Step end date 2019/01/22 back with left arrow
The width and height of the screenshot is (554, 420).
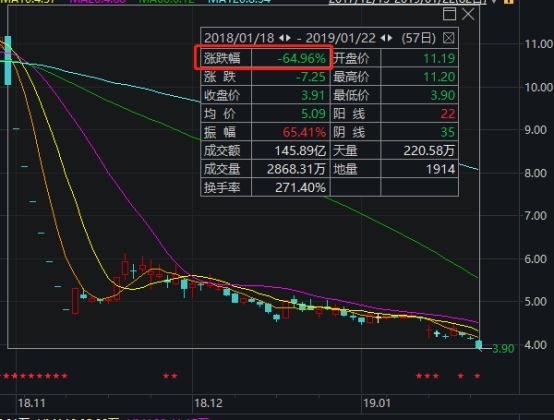tap(383, 38)
